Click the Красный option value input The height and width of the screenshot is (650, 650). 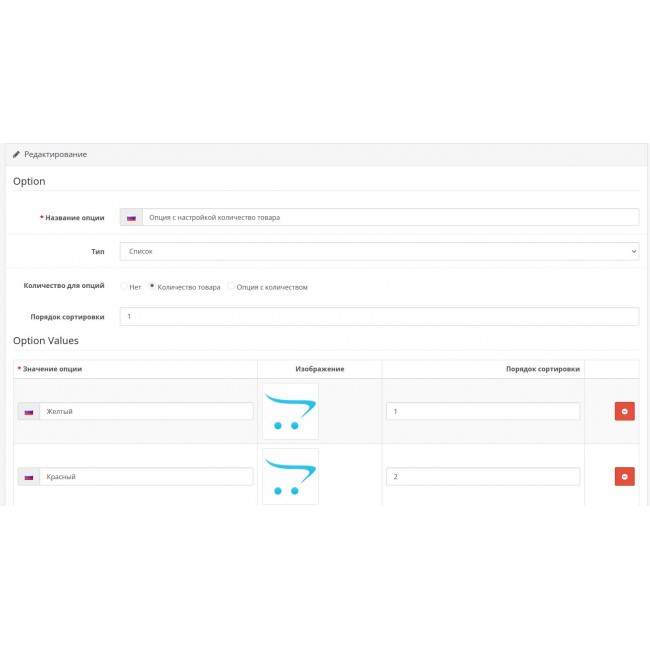146,477
